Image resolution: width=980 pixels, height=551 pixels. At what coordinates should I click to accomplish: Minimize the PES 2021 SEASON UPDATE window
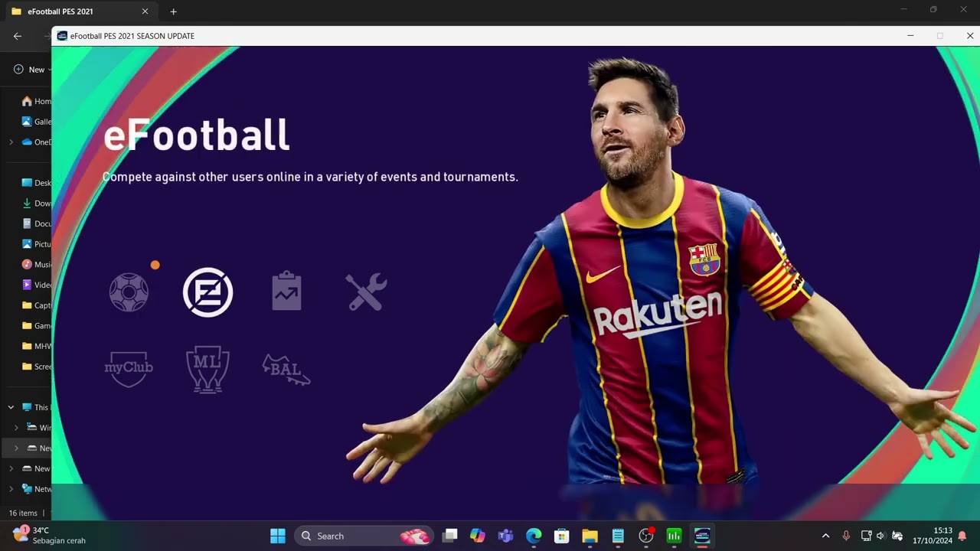(910, 36)
